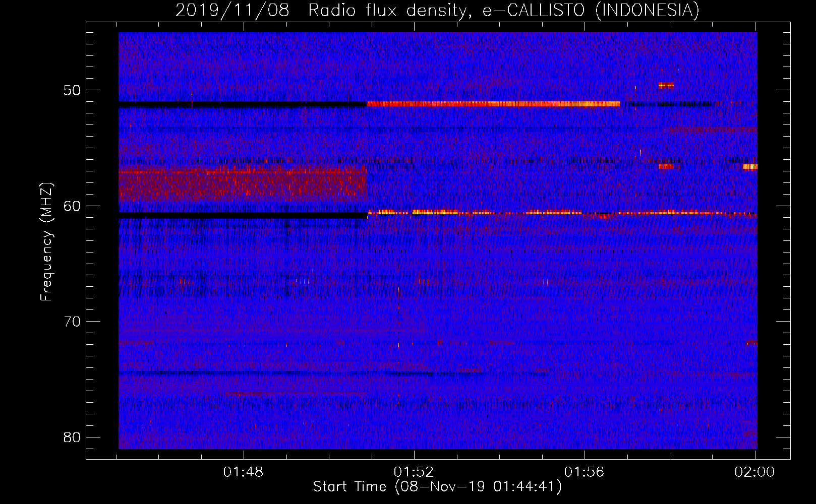Click the black data gap band near 61 MHz
This screenshot has height=504, width=816.
click(243, 215)
